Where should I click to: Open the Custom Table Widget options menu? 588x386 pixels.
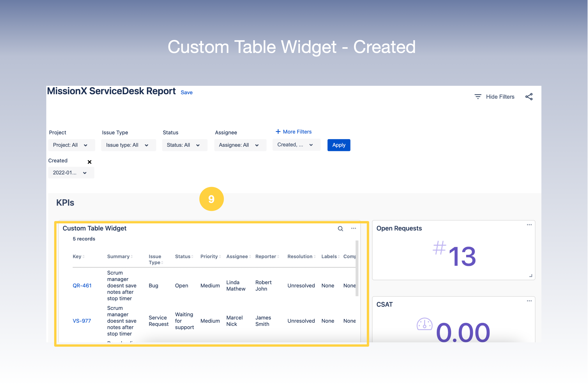[353, 229]
